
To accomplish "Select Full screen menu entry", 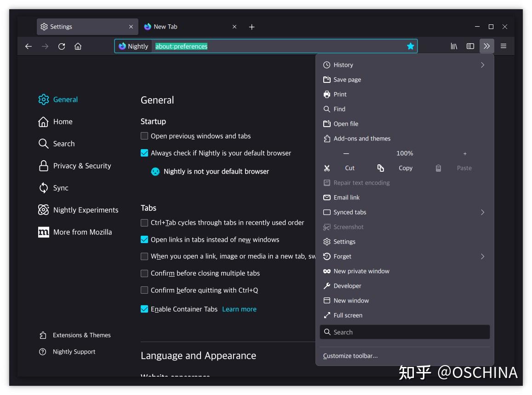I will point(405,315).
